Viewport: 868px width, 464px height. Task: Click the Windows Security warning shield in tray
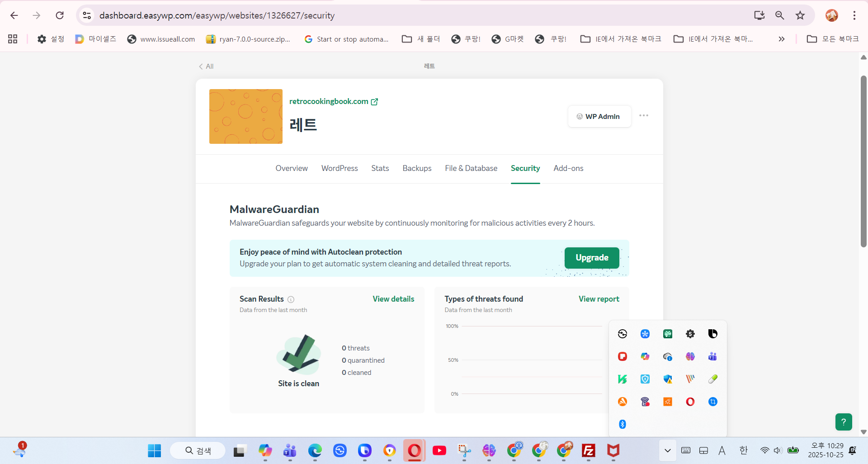coord(668,379)
